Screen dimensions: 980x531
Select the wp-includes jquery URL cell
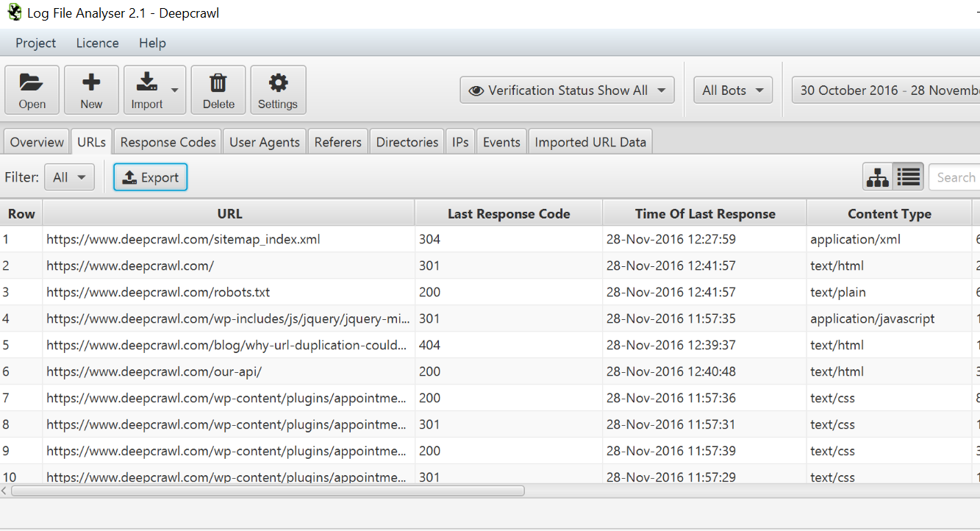(229, 318)
